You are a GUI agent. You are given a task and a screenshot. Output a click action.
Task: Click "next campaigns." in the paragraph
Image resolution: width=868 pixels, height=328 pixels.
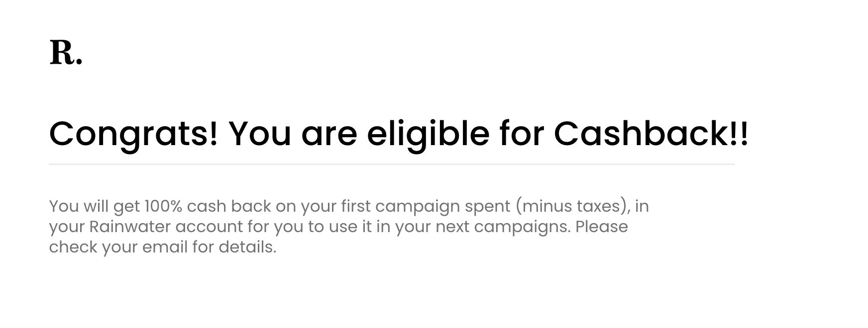(x=503, y=227)
